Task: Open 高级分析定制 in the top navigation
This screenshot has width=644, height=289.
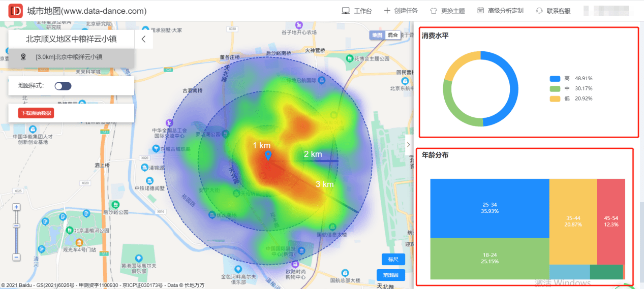Action: pos(500,11)
